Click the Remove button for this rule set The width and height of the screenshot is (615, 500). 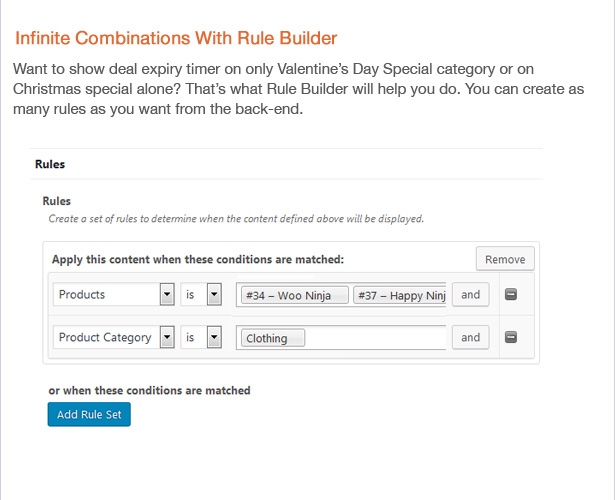[505, 259]
